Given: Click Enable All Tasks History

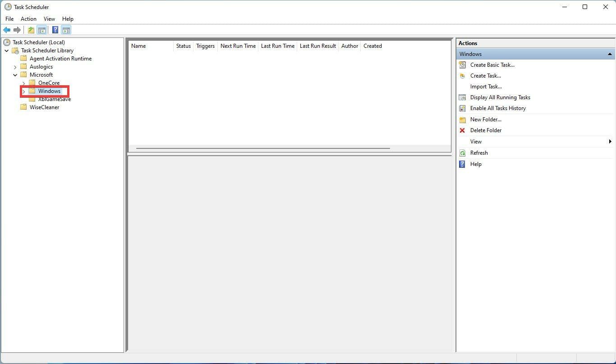Looking at the screenshot, I should pyautogui.click(x=498, y=108).
